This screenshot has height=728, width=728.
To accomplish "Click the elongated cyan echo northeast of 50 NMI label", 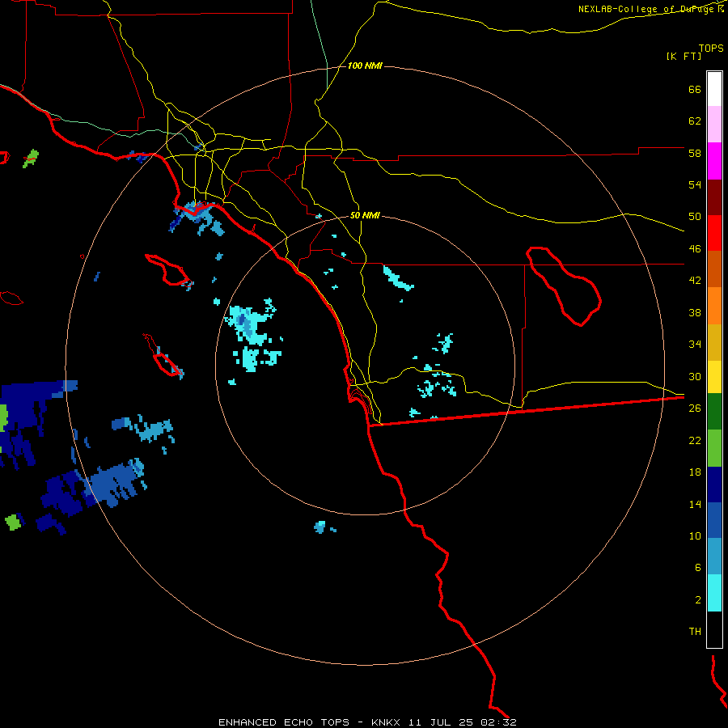I will 398,278.
